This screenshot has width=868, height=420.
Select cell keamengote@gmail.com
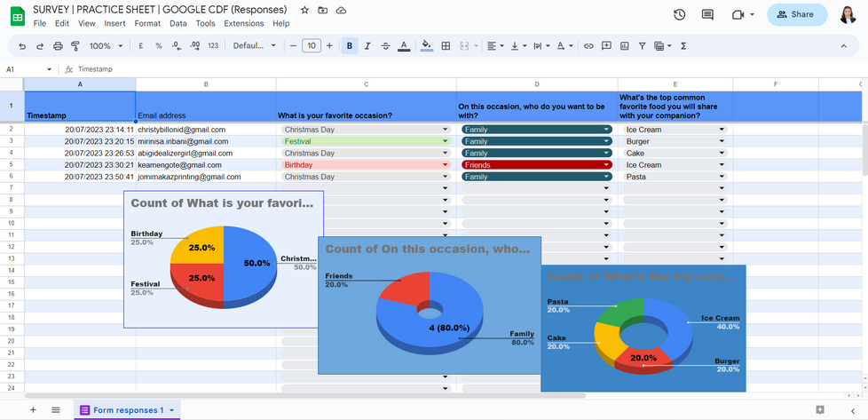pyautogui.click(x=206, y=165)
